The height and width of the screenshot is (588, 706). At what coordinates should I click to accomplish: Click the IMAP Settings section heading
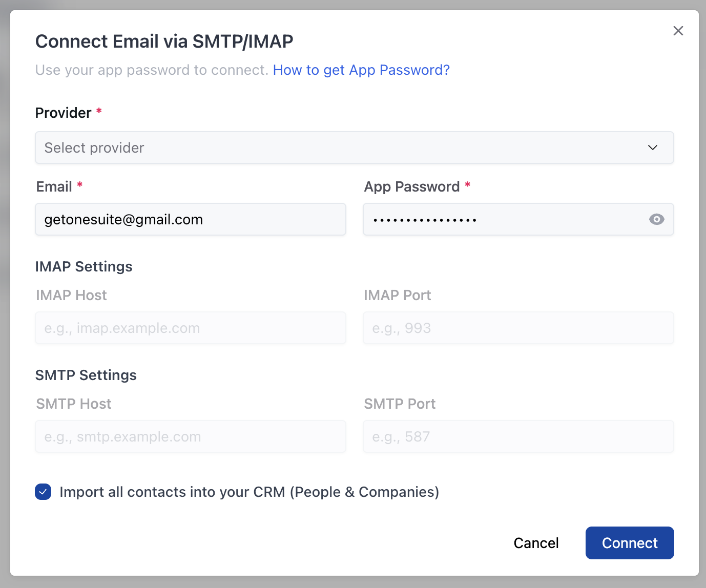(x=84, y=266)
